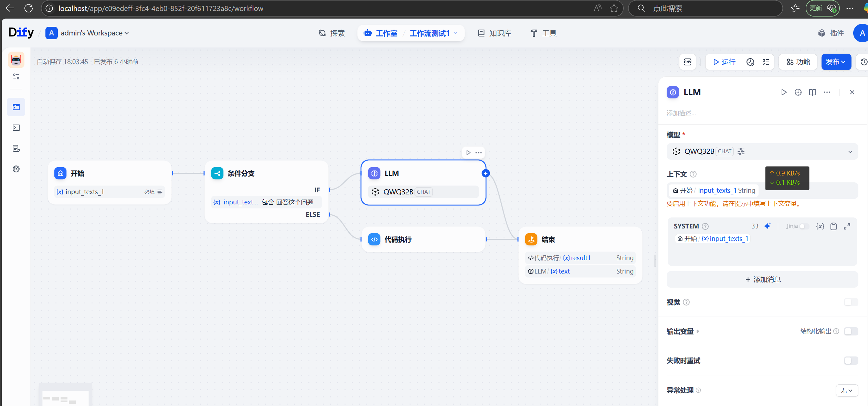
Task: Open the checklist icon next to run
Action: tap(766, 62)
